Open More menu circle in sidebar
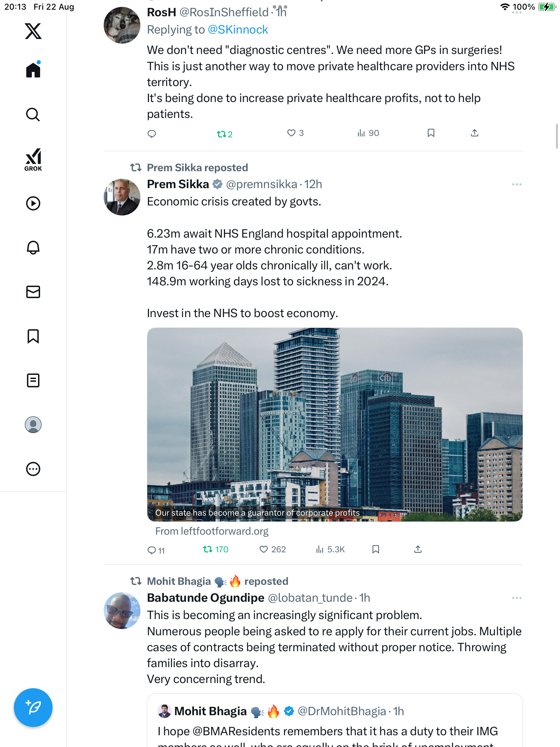 pos(33,469)
